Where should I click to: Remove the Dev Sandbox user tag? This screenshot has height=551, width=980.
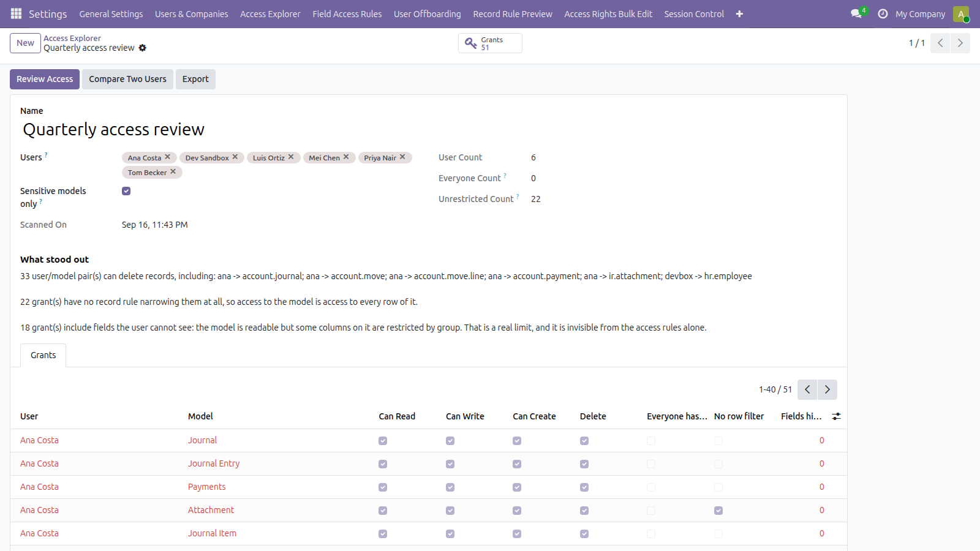(235, 157)
